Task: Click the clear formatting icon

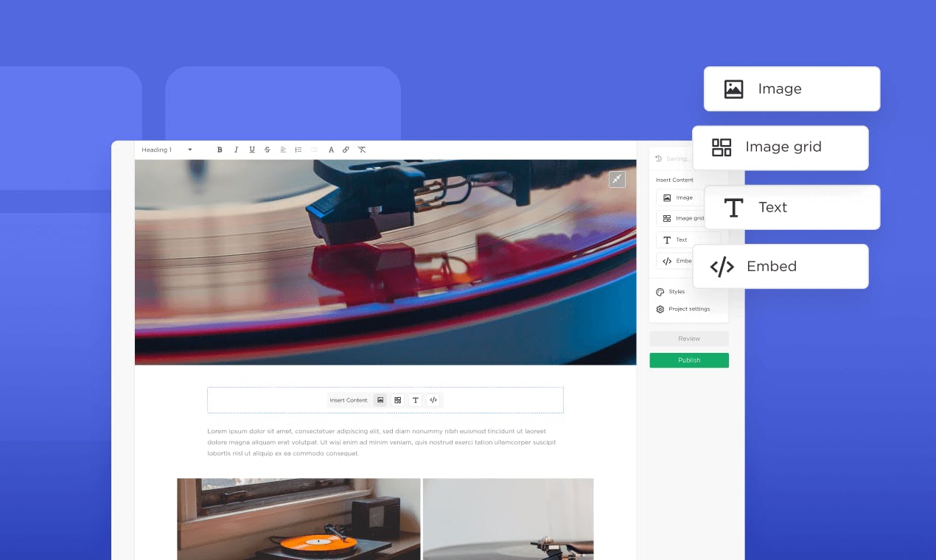Action: pos(362,150)
